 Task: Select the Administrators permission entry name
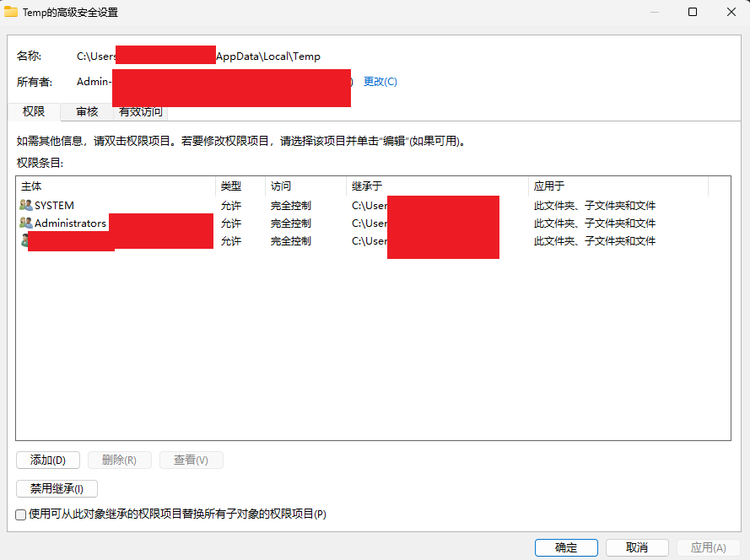70,223
